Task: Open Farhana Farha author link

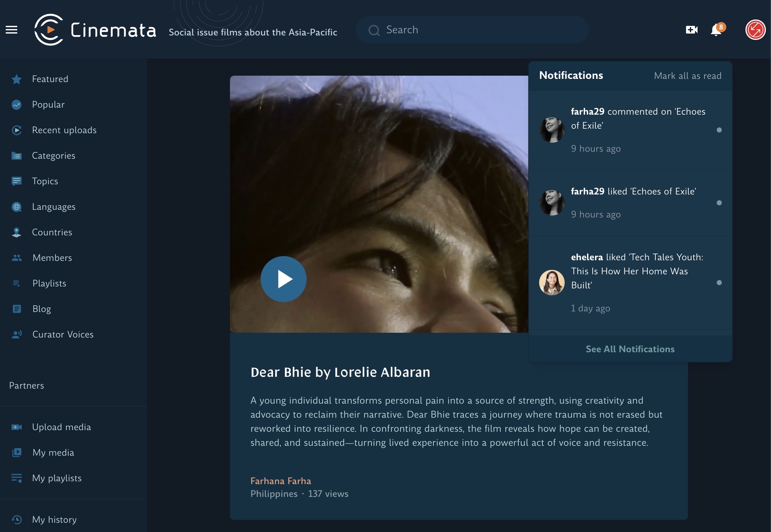Action: (281, 481)
